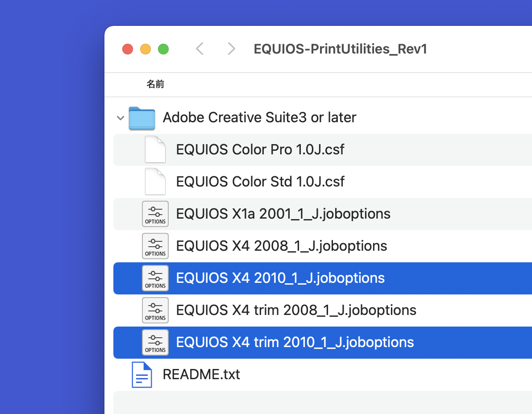Click the text document icon beside README.txt
The height and width of the screenshot is (414, 532).
[x=141, y=374]
